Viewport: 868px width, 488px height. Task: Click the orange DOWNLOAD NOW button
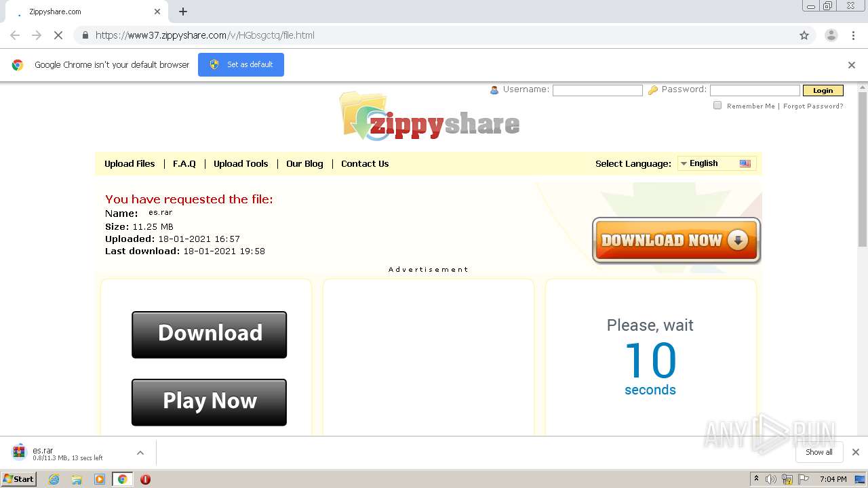click(x=676, y=240)
